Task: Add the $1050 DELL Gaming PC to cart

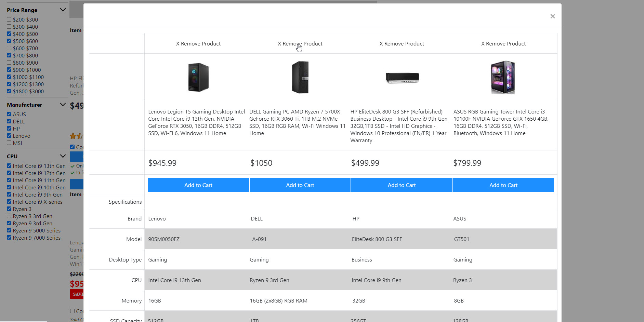Action: point(300,185)
